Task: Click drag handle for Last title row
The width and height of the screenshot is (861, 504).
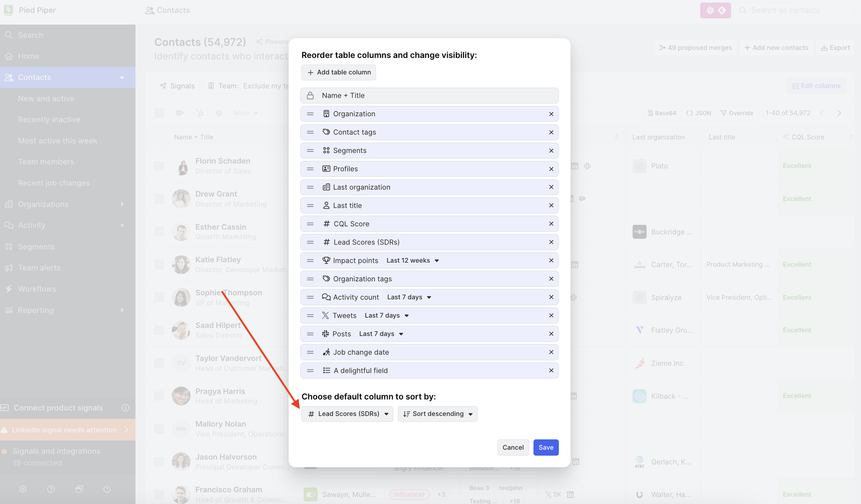Action: click(310, 205)
